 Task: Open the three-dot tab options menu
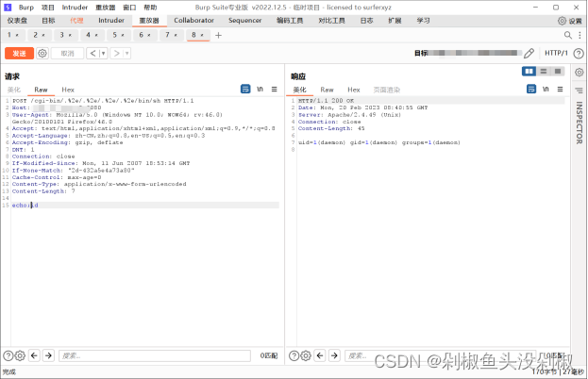(x=580, y=35)
